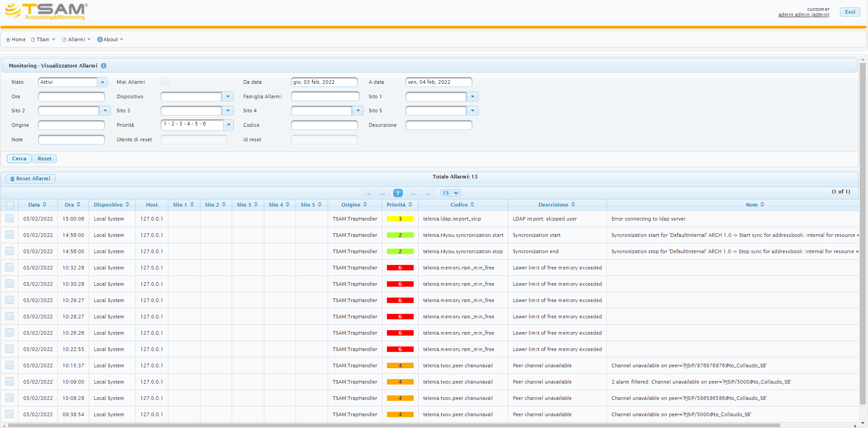Screen dimensions: 868x428
Task: Sort table by Priorità column arrows
Action: pos(410,205)
